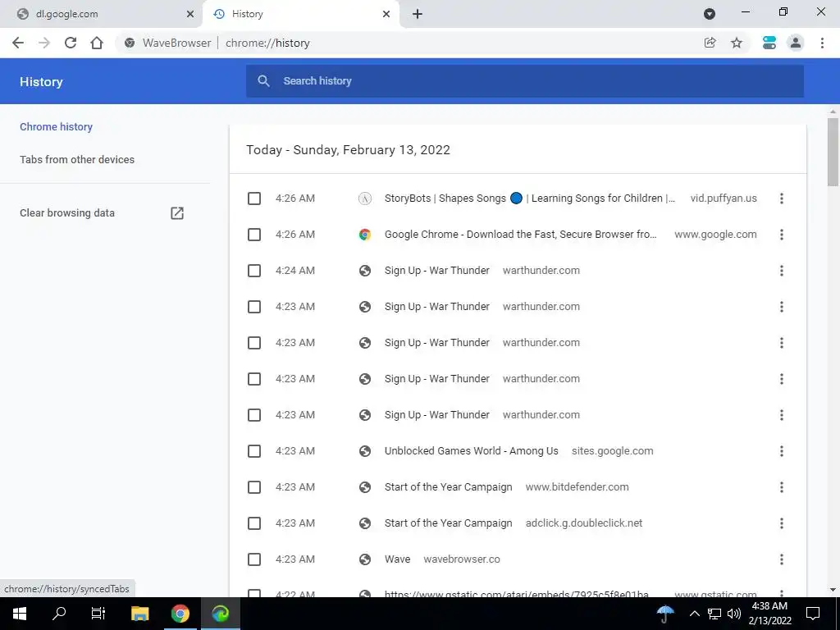The height and width of the screenshot is (630, 840).
Task: Open more actions for StoryBots entry
Action: click(x=782, y=199)
